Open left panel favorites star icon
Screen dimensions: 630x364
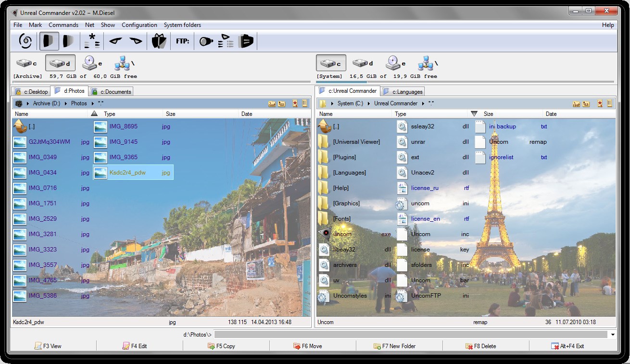pyautogui.click(x=295, y=103)
